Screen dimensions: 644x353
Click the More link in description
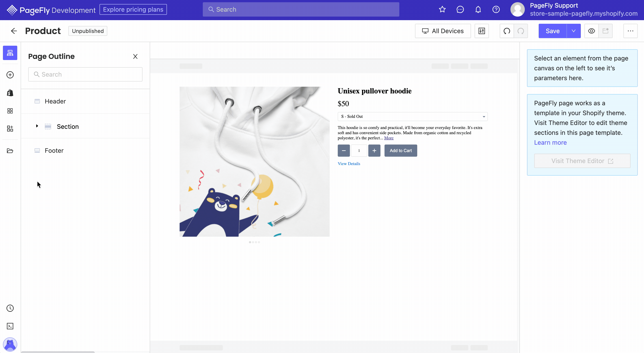tap(389, 138)
